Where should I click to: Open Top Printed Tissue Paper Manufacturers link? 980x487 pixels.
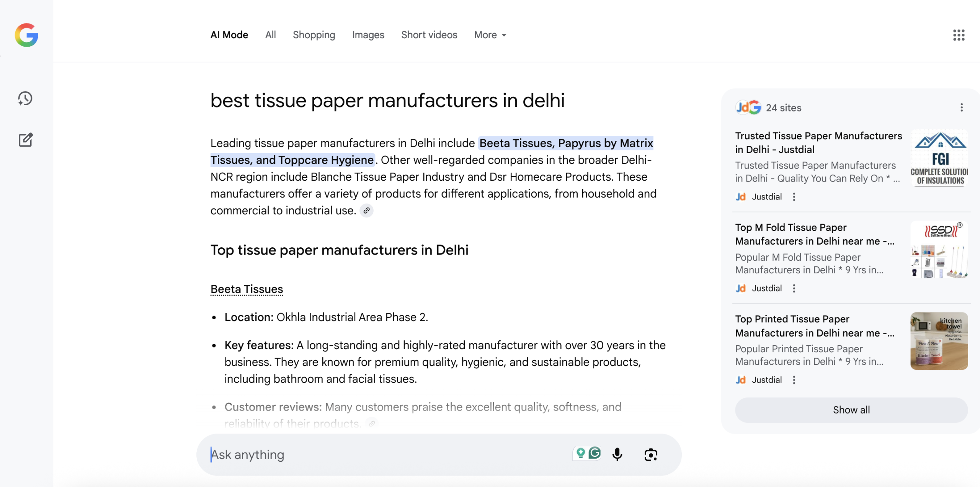point(815,326)
